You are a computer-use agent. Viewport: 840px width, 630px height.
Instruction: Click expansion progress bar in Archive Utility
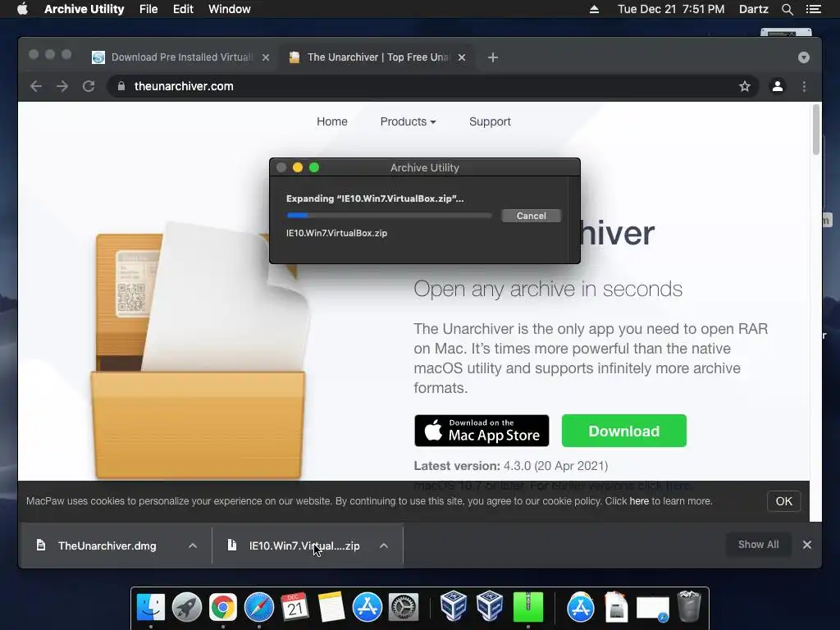389,216
